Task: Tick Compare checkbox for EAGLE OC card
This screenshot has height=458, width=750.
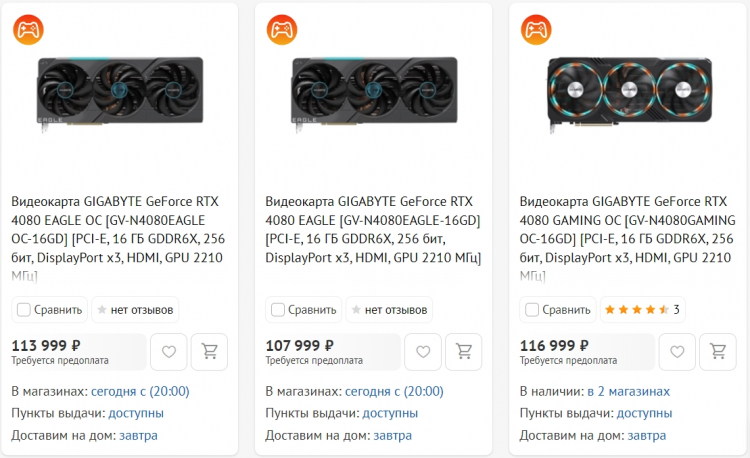Action: click(24, 310)
